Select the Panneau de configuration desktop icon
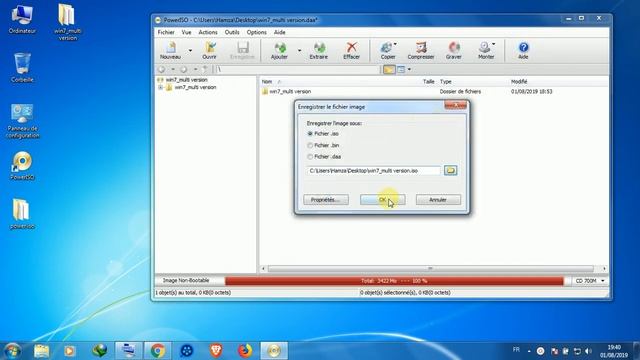The image size is (640, 360). [22, 121]
